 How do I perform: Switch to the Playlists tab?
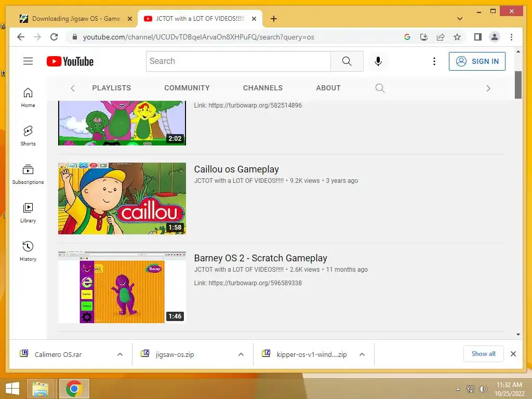click(112, 88)
